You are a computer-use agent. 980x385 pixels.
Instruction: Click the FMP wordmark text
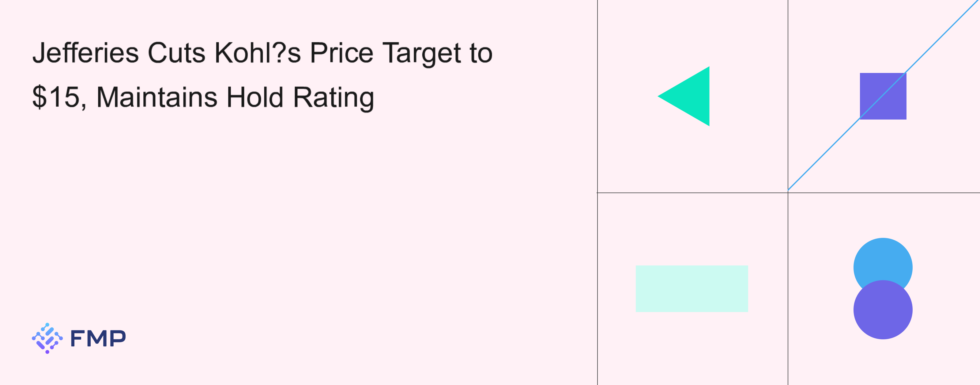coord(98,338)
